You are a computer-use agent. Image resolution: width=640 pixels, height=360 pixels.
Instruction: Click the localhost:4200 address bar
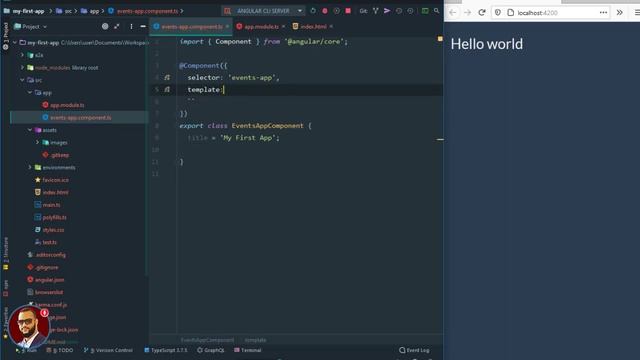coord(551,13)
